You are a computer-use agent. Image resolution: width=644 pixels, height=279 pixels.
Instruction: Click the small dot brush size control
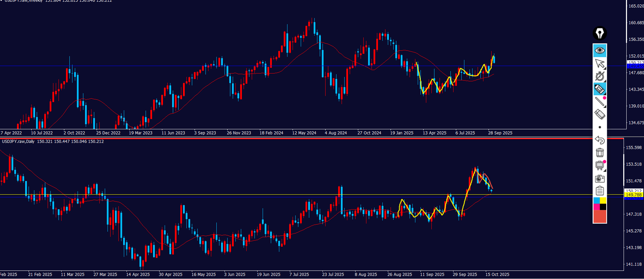(600, 127)
